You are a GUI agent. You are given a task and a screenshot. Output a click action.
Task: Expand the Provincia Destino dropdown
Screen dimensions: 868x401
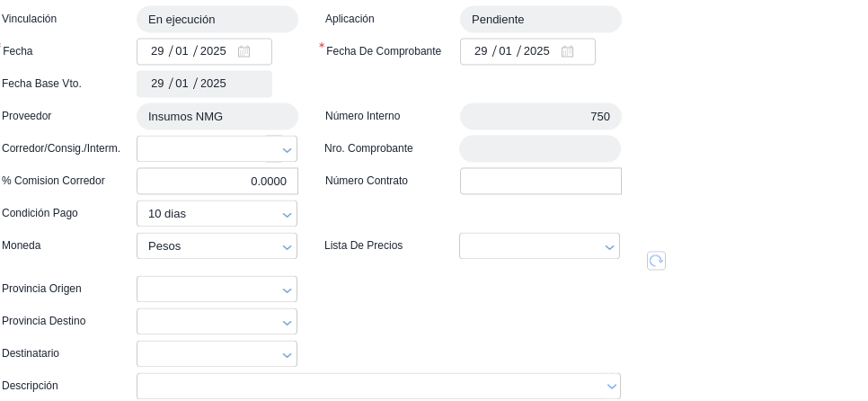pyautogui.click(x=287, y=323)
